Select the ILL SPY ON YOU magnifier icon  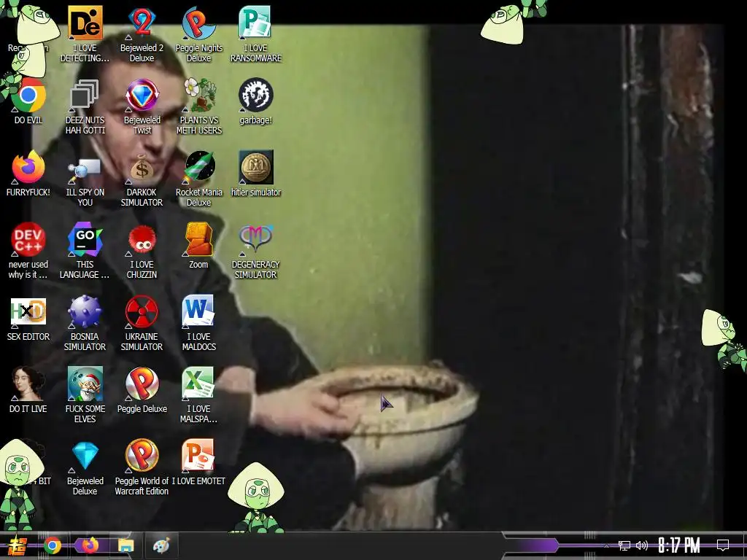pyautogui.click(x=85, y=170)
